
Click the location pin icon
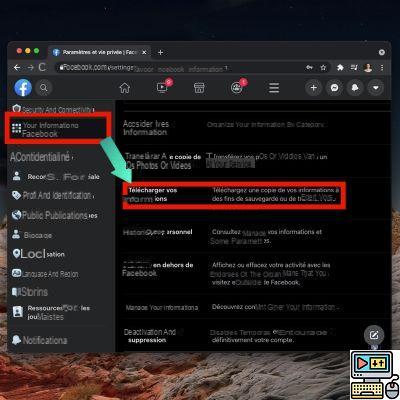point(16,254)
